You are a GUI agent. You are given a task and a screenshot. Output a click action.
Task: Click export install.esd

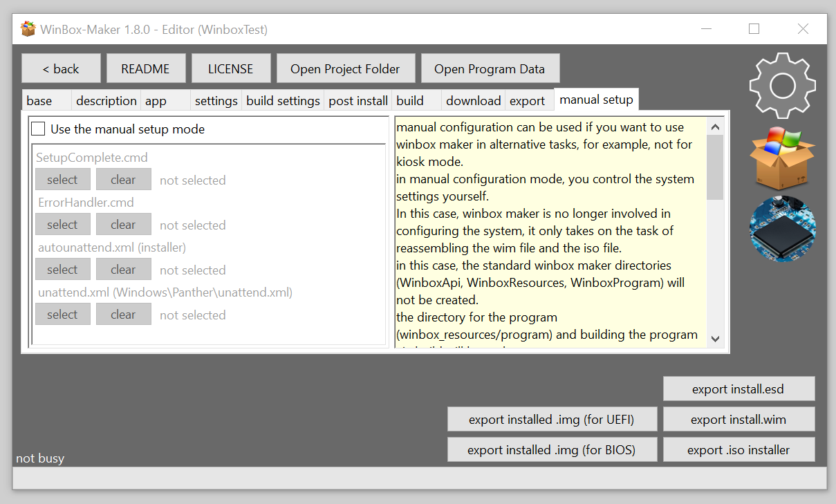739,389
